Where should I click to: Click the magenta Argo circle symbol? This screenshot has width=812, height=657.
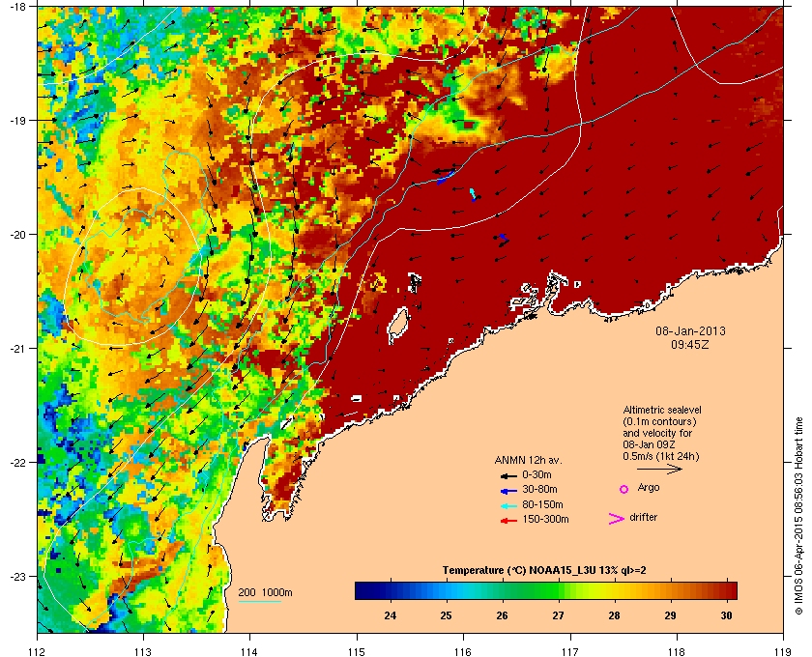tap(624, 489)
